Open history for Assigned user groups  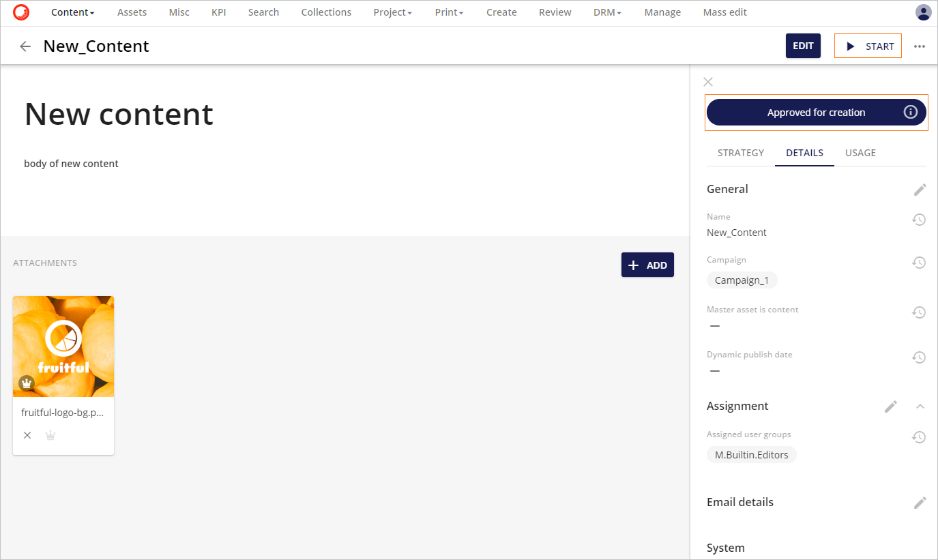click(x=919, y=437)
